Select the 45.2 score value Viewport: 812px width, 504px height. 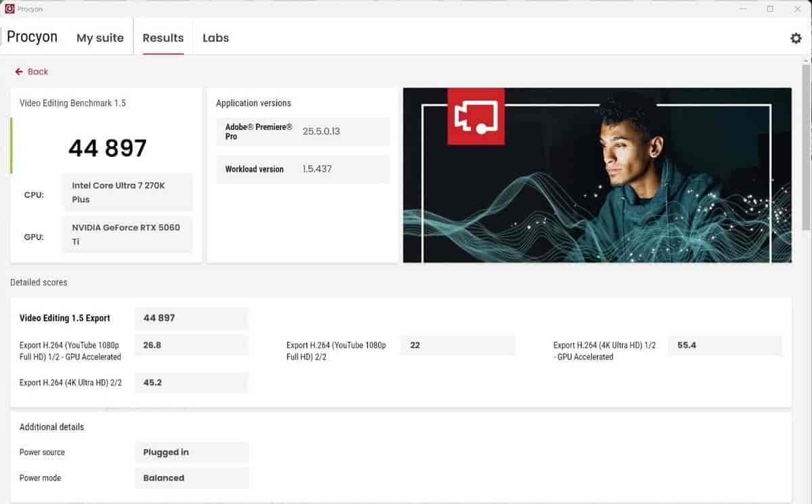coord(191,383)
